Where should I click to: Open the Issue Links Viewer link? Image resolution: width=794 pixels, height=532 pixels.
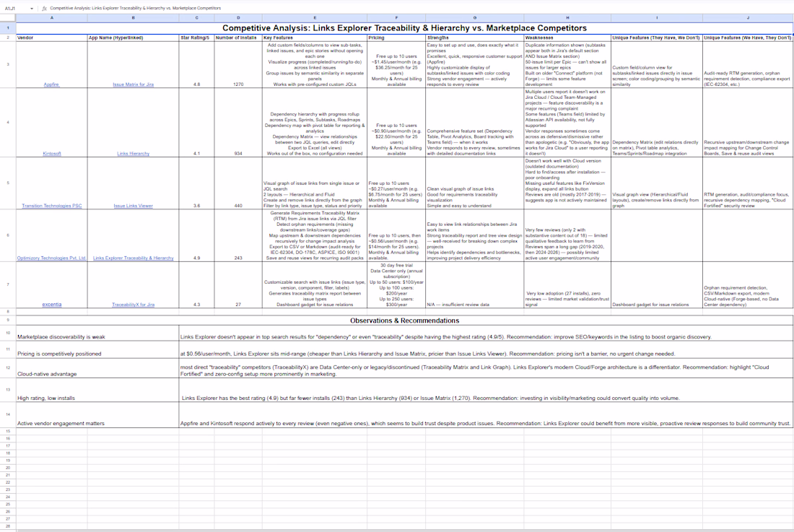(x=134, y=206)
